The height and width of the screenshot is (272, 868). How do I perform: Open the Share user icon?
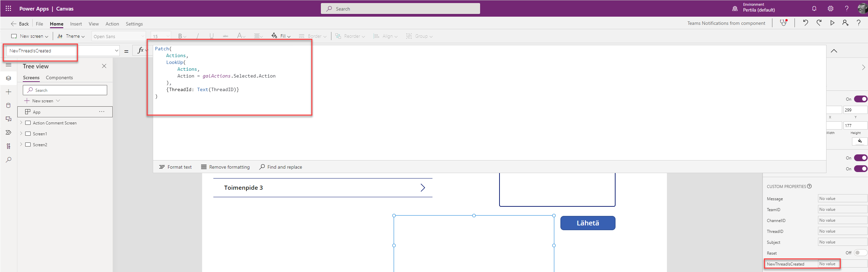[845, 23]
